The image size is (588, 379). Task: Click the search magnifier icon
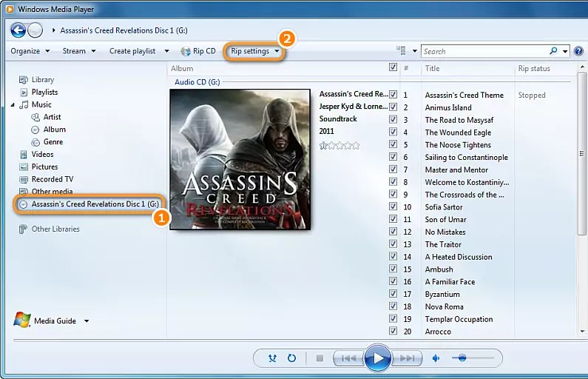click(x=553, y=51)
